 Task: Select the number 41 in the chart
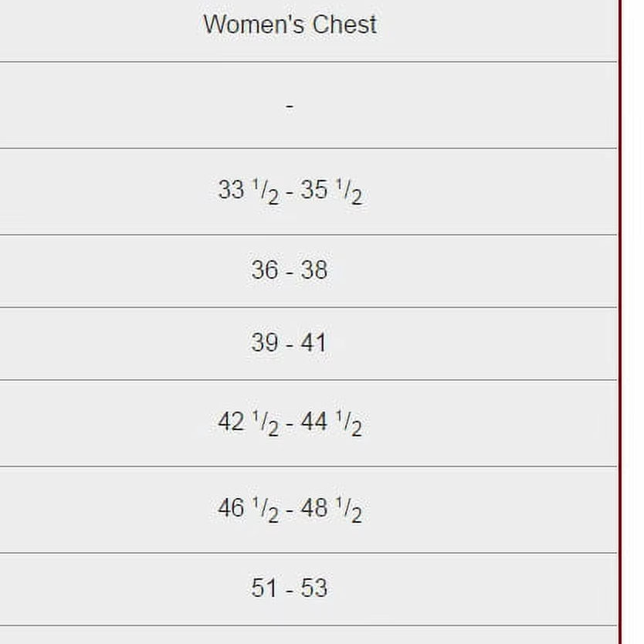click(x=313, y=343)
